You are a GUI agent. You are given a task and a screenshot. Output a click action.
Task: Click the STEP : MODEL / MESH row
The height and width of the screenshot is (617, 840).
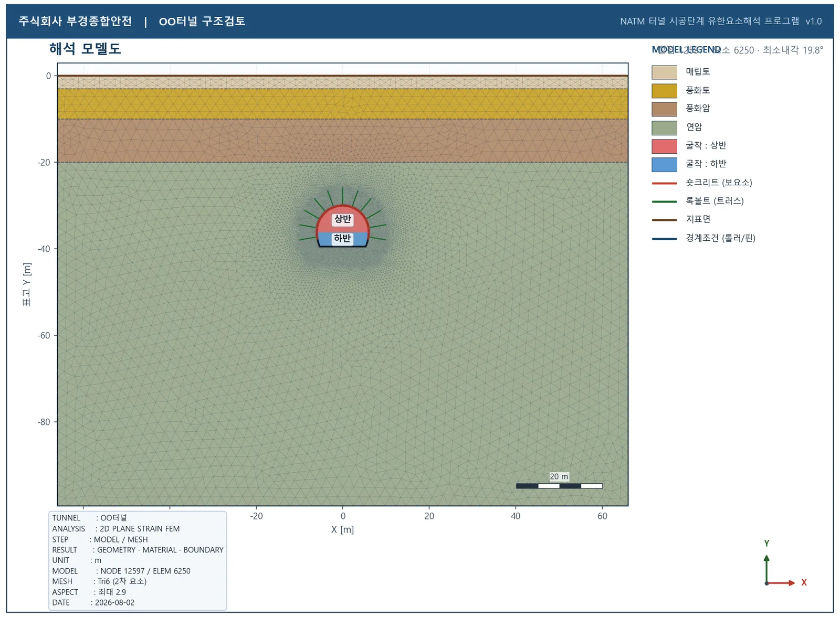coord(100,539)
